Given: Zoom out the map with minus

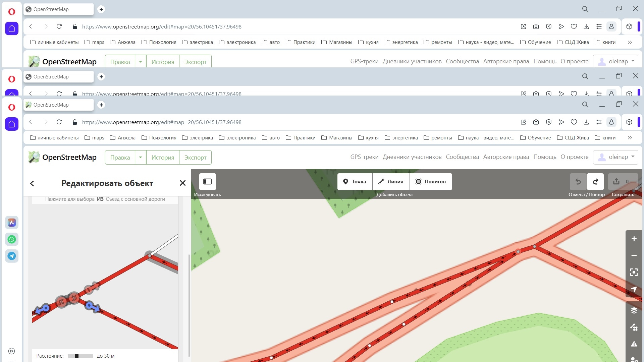Looking at the screenshot, I should coord(634,256).
